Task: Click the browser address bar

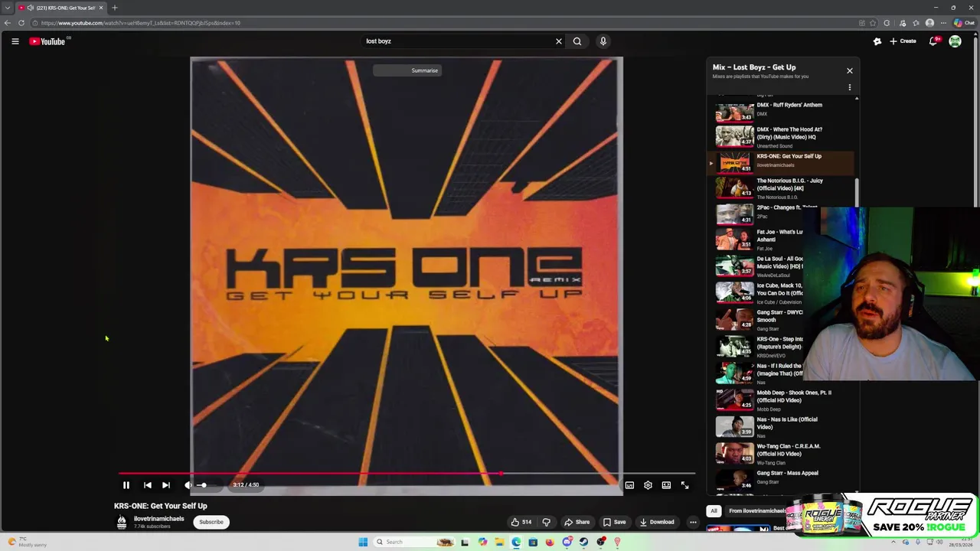Action: coord(444,23)
